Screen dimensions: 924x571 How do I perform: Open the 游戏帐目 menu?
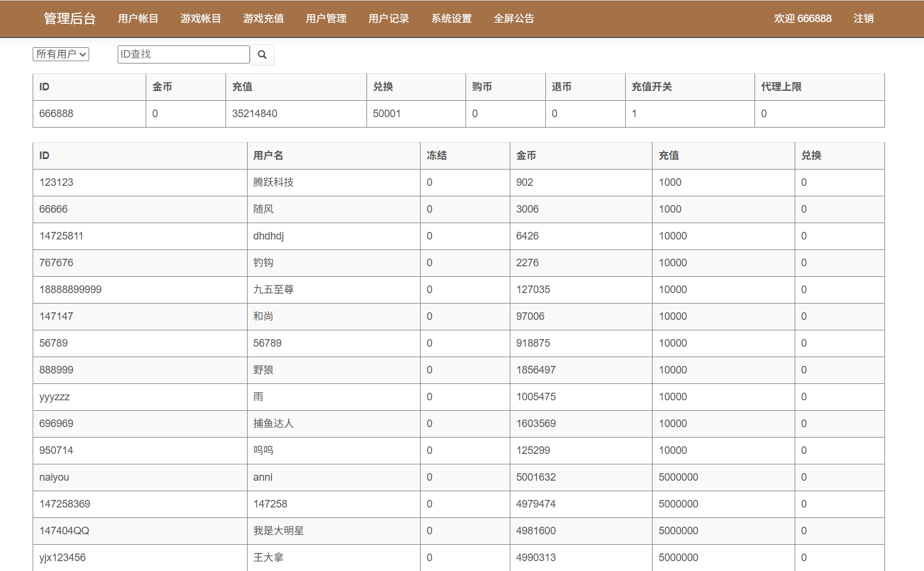tap(200, 19)
